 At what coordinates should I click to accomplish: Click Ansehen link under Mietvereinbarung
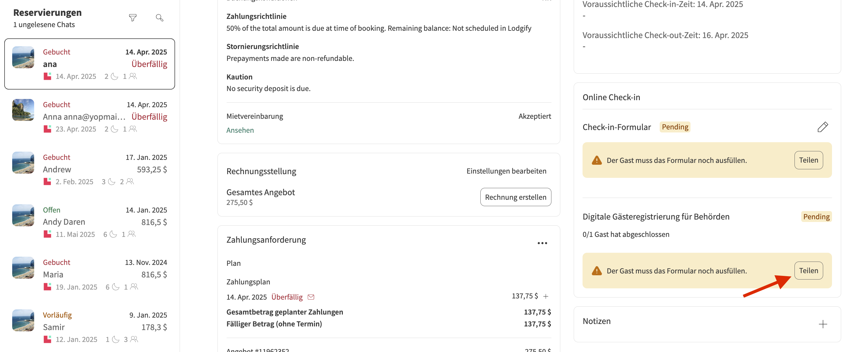coord(240,130)
